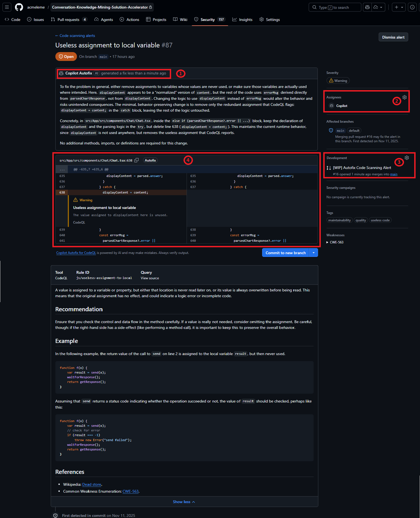Click the Warning severity badge
The image size is (420, 518).
(338, 80)
